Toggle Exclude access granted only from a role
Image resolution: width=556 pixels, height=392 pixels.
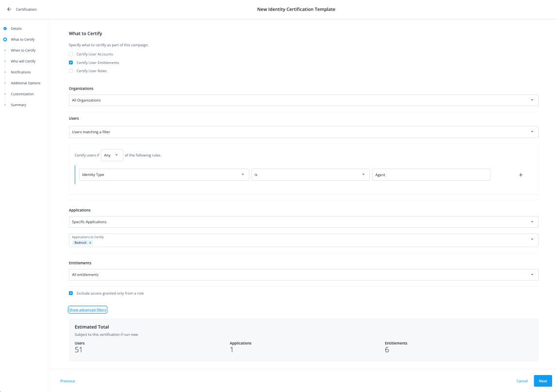71,293
